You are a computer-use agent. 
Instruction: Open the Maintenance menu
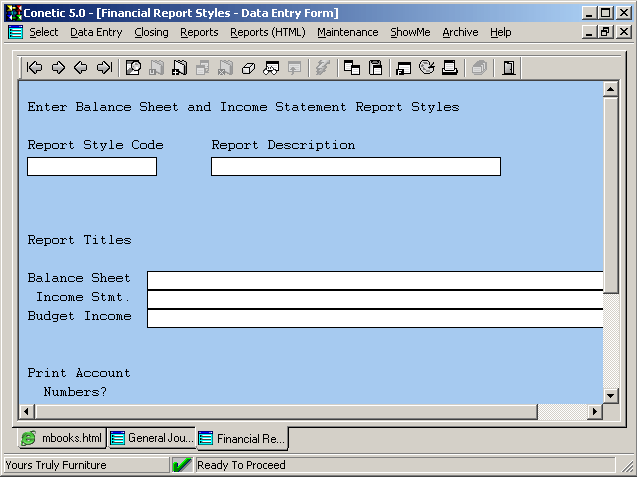click(x=347, y=32)
